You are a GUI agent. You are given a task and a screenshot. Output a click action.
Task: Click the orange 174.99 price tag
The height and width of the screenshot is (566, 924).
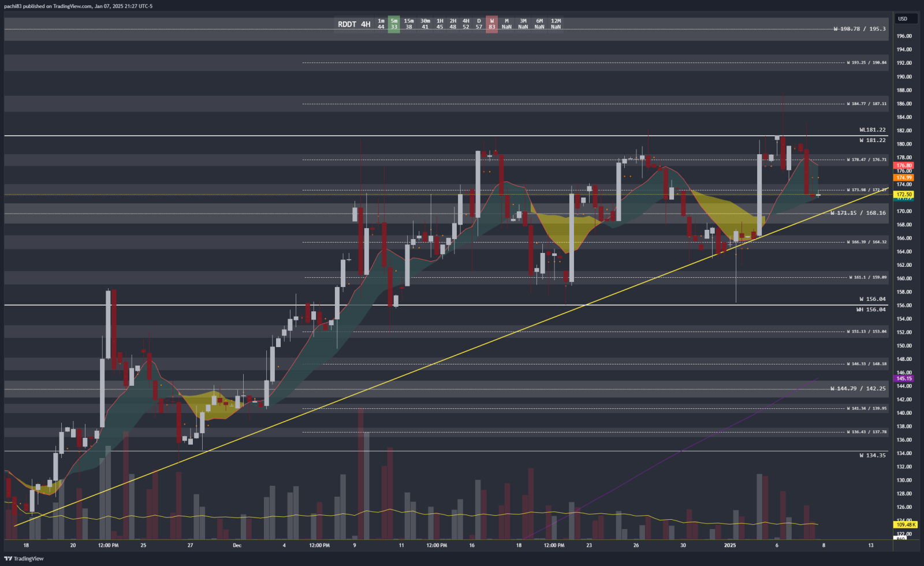904,178
